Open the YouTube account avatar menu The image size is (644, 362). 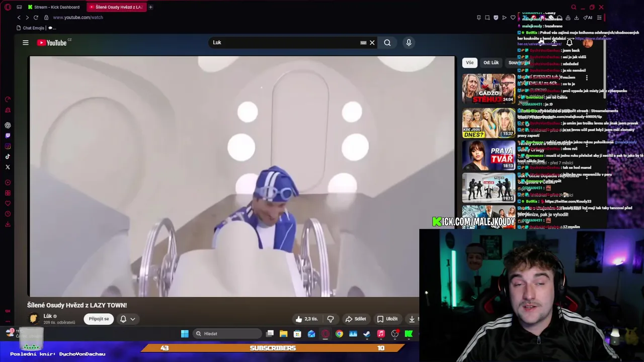pos(587,43)
